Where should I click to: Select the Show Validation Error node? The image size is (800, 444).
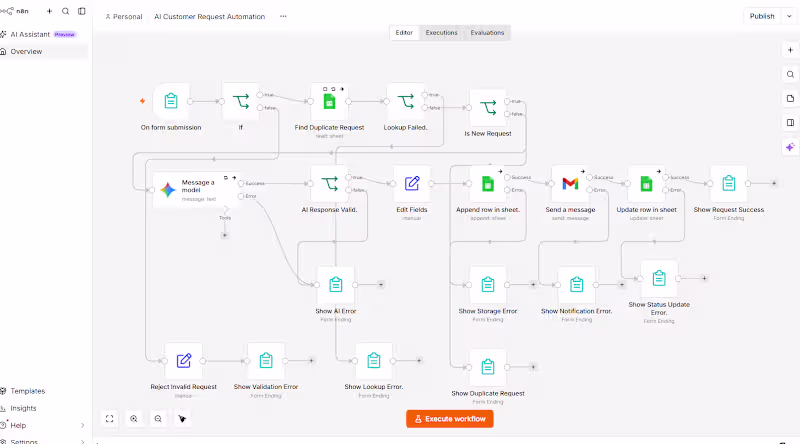[x=266, y=361]
